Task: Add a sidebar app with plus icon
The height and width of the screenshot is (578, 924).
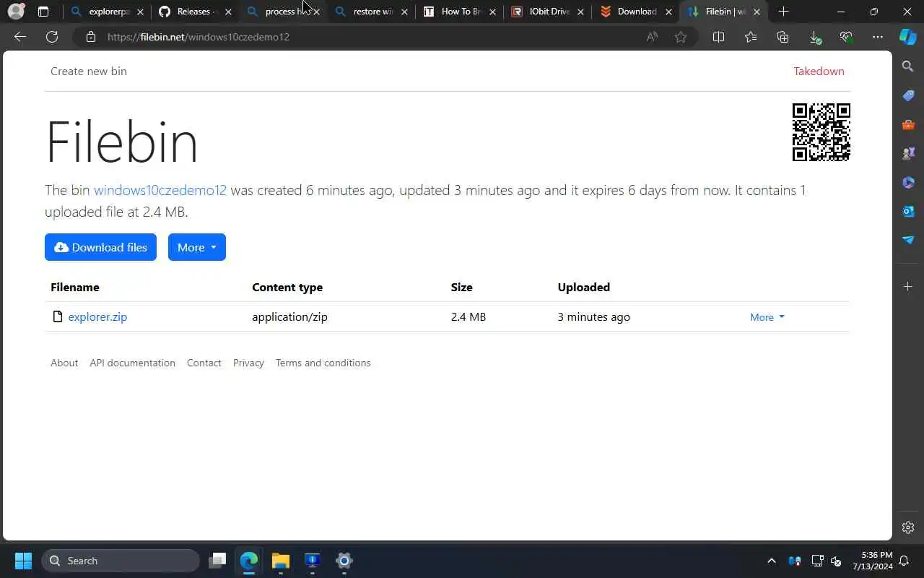Action: (x=908, y=287)
